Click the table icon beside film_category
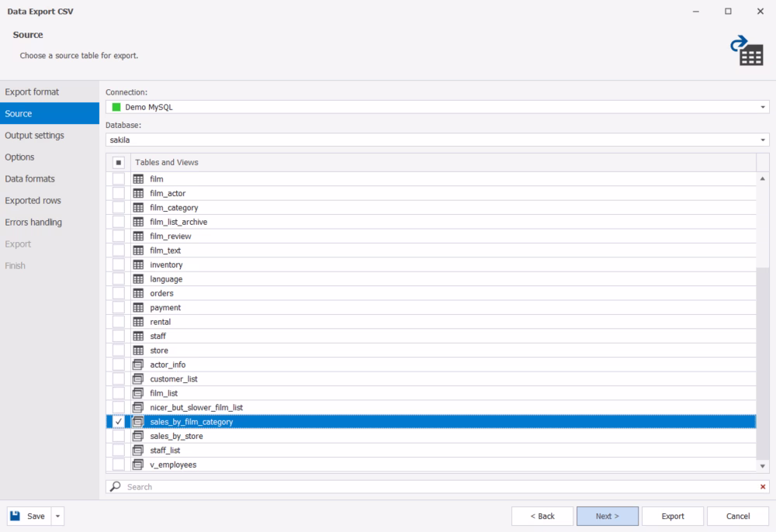This screenshot has width=776, height=532. (138, 208)
